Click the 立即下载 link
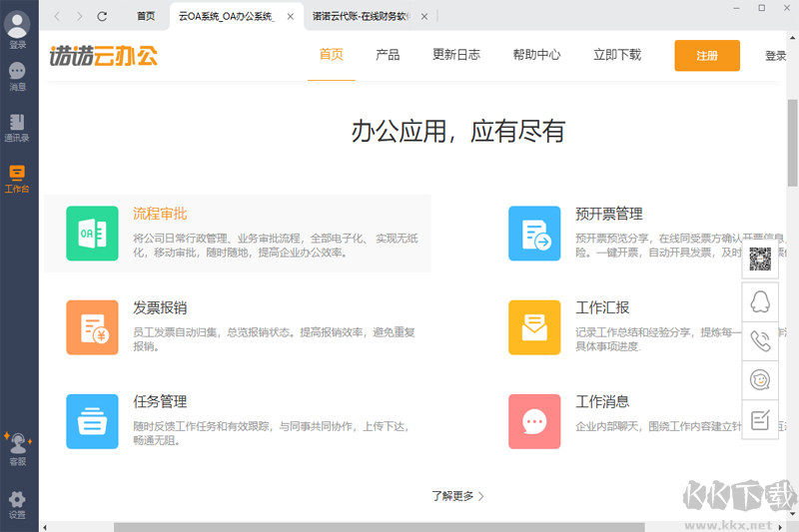The height and width of the screenshot is (532, 799). click(x=616, y=56)
